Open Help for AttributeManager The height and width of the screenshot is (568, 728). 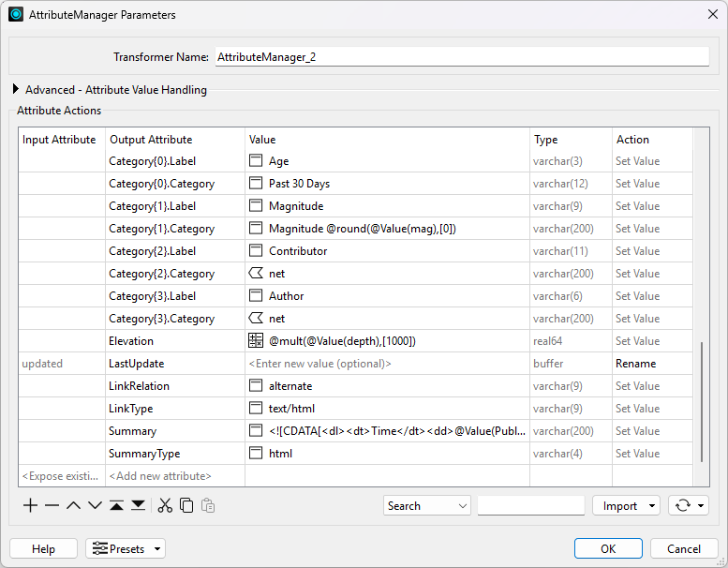[43, 548]
